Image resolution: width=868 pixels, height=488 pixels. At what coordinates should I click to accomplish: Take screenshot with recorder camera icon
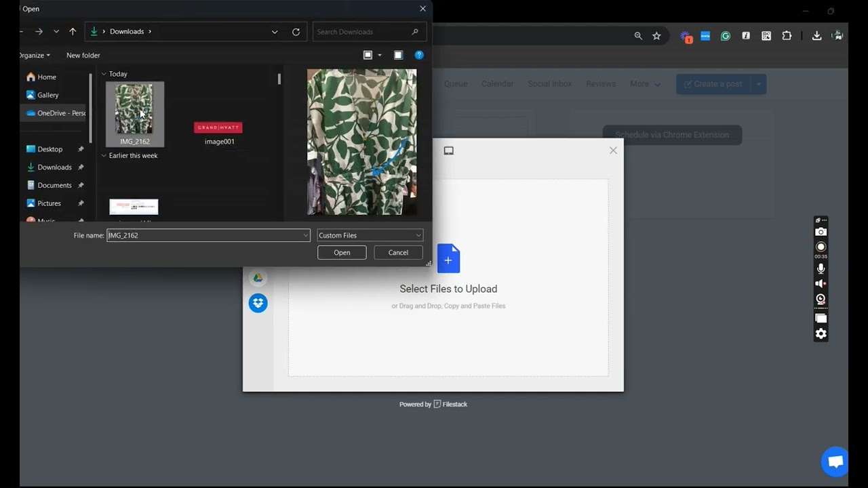(x=821, y=232)
